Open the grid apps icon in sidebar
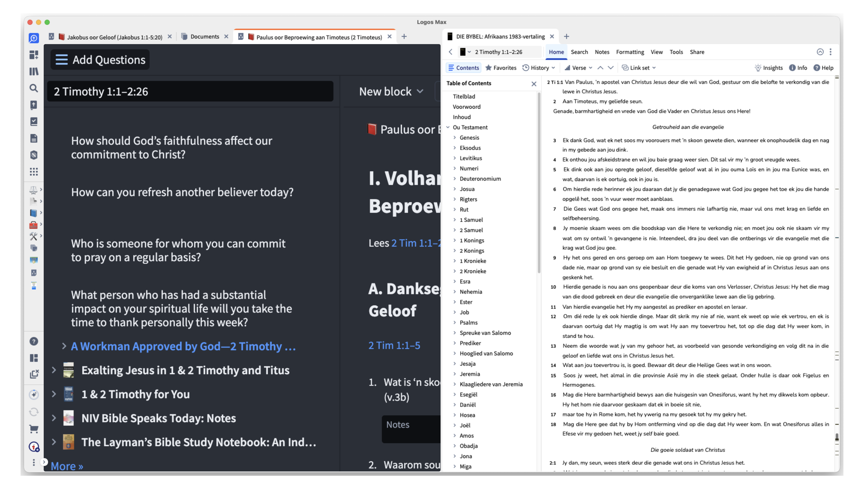Screen dimensions: 864x504 tap(34, 172)
